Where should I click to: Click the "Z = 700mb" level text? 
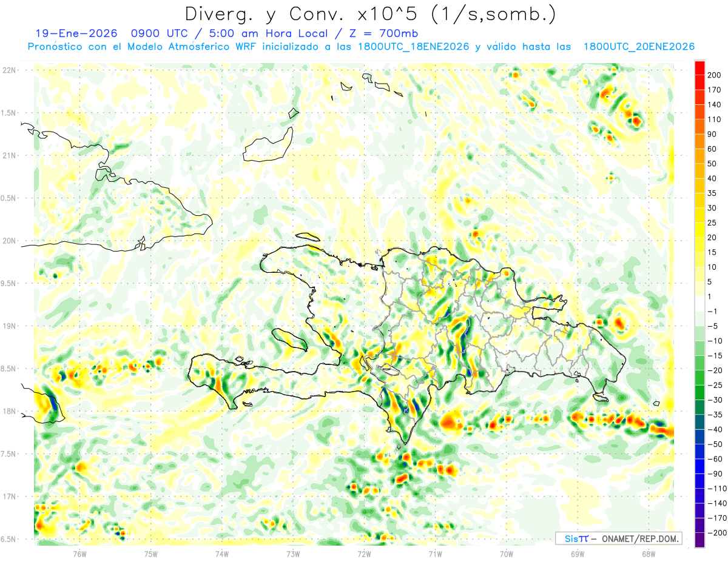pos(385,33)
